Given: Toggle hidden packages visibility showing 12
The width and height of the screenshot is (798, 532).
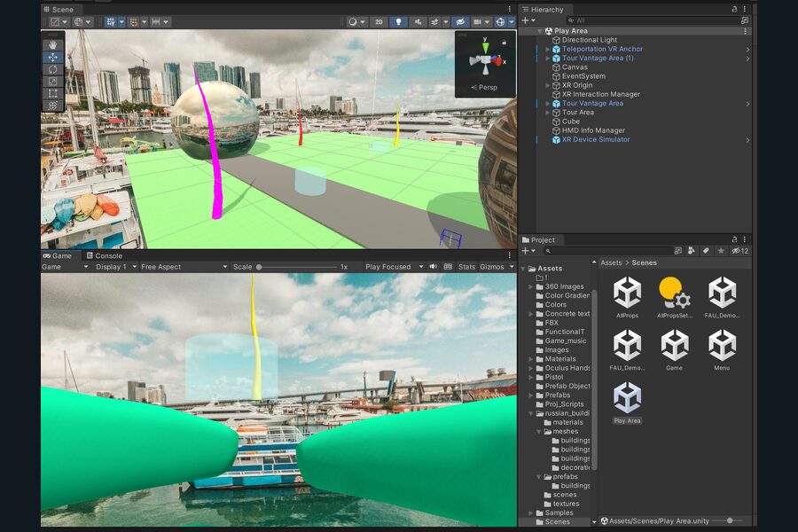Looking at the screenshot, I should (x=740, y=250).
